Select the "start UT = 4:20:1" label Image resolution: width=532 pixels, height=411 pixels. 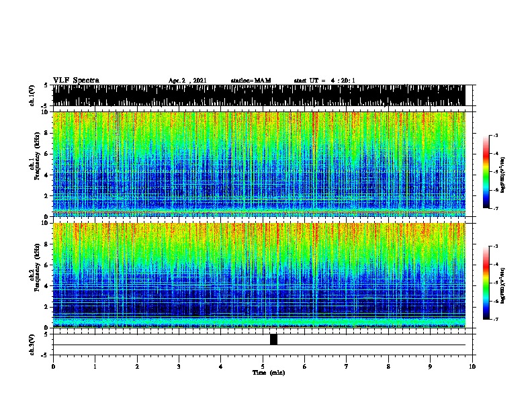pos(324,81)
